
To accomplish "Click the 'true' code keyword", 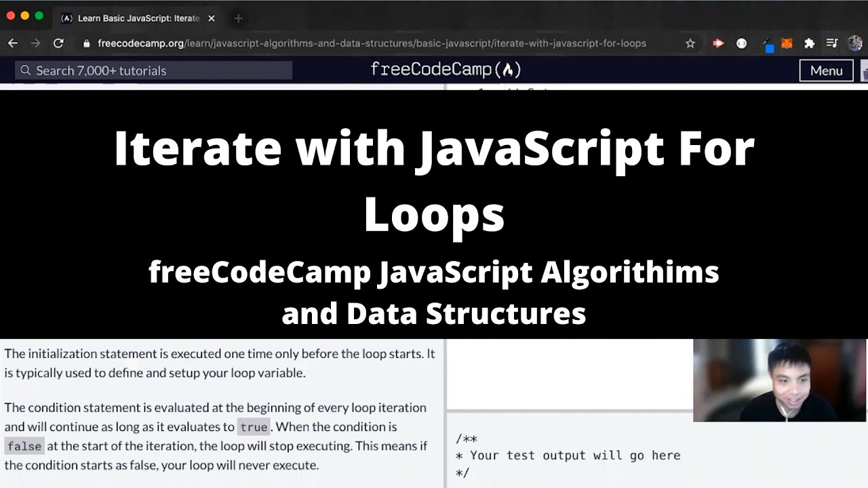I will (254, 427).
